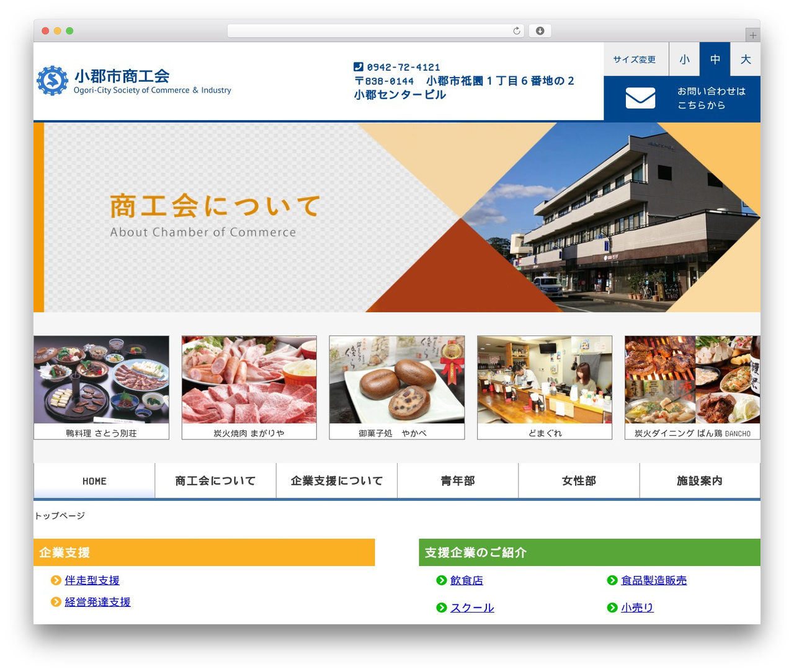Set text size to 小 (small)
The width and height of the screenshot is (794, 672).
(x=684, y=60)
